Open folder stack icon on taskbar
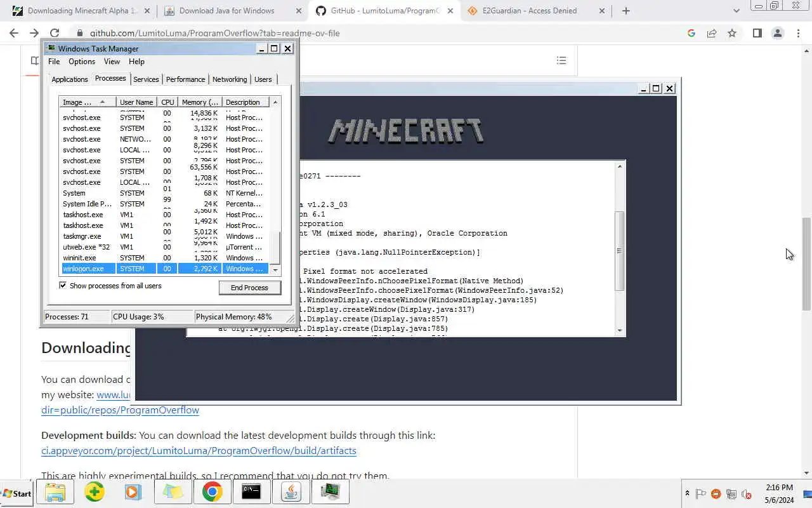The height and width of the screenshot is (508, 812). (x=173, y=492)
